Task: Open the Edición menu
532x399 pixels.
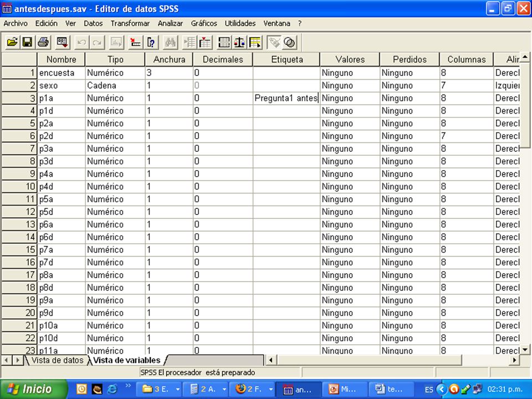Action: 46,23
